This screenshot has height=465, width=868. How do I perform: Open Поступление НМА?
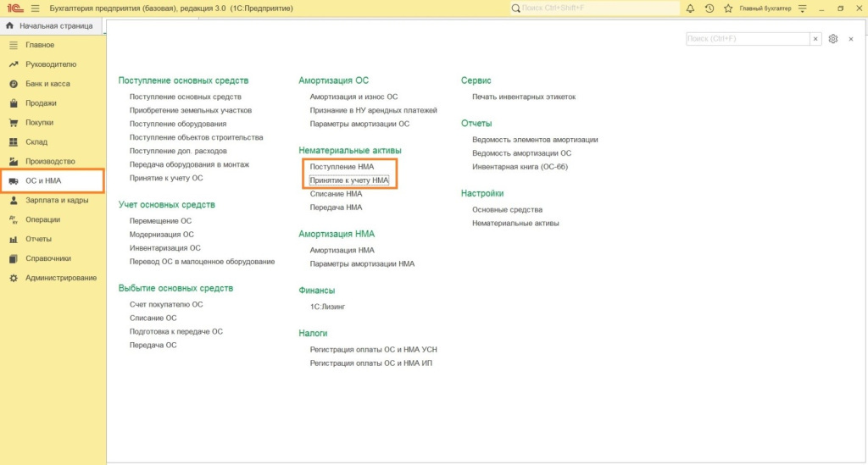[342, 166]
